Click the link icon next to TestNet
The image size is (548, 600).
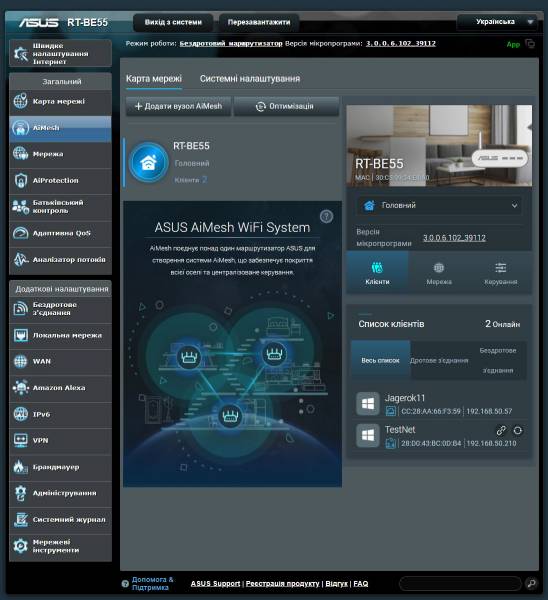(x=501, y=430)
